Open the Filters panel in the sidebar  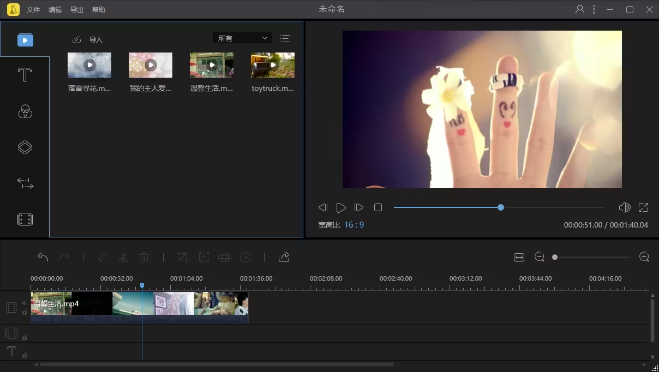(25, 112)
